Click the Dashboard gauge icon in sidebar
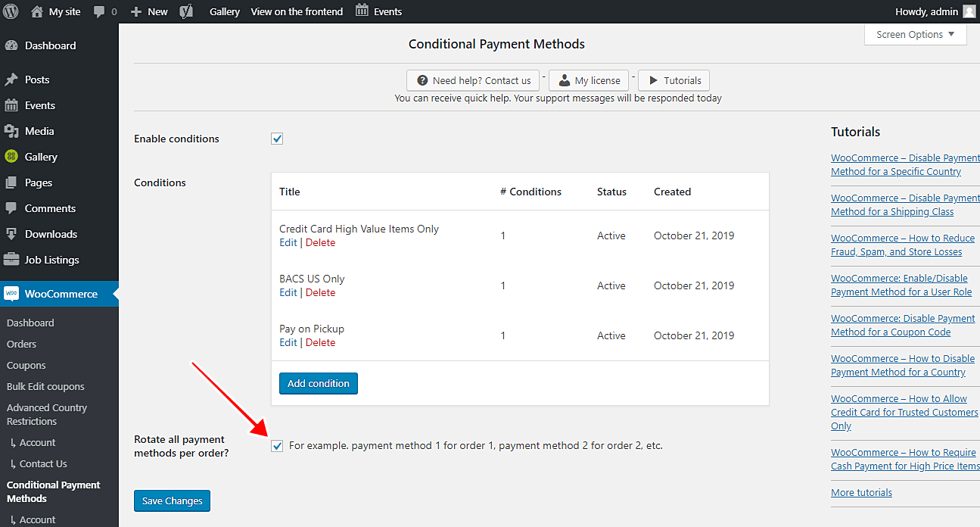980x527 pixels. pos(11,45)
